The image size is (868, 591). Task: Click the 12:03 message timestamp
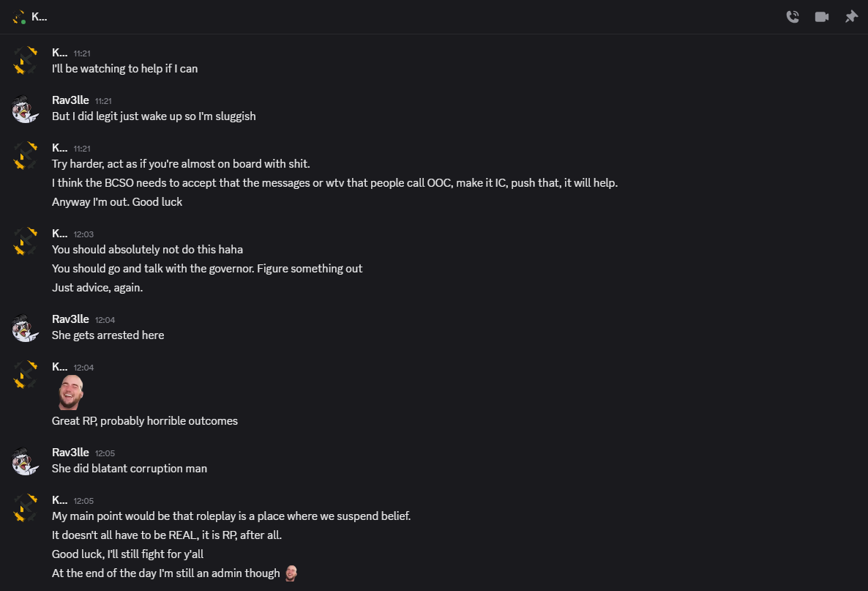pos(83,234)
